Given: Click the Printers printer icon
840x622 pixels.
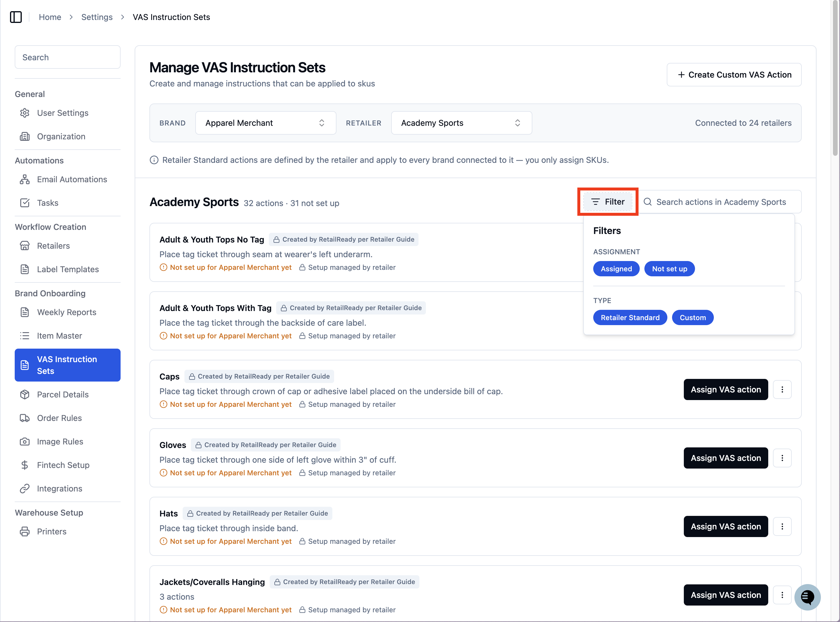Looking at the screenshot, I should click(25, 531).
